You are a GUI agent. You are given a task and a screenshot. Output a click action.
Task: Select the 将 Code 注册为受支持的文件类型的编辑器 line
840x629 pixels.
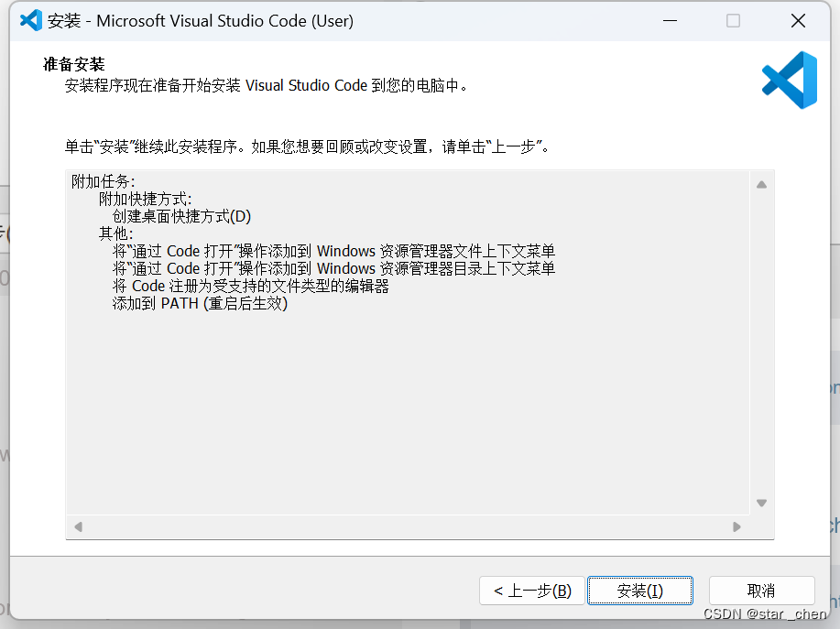(x=251, y=286)
